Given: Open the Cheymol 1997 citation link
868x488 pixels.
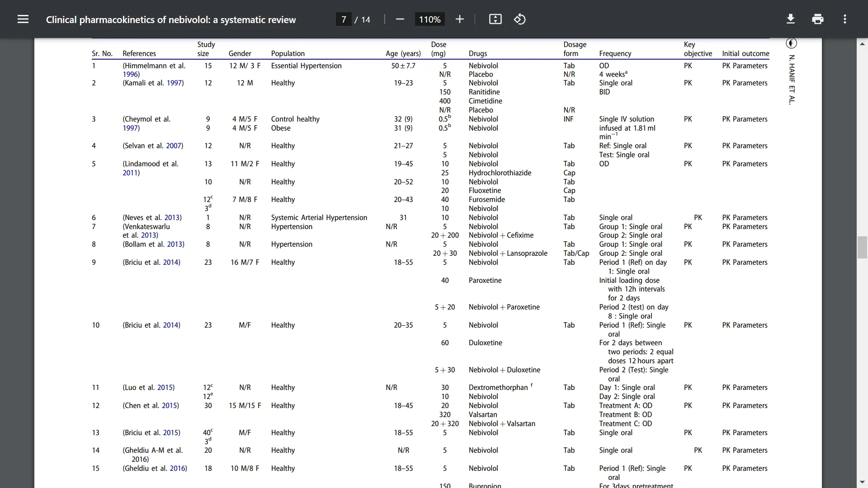Looking at the screenshot, I should tap(131, 128).
